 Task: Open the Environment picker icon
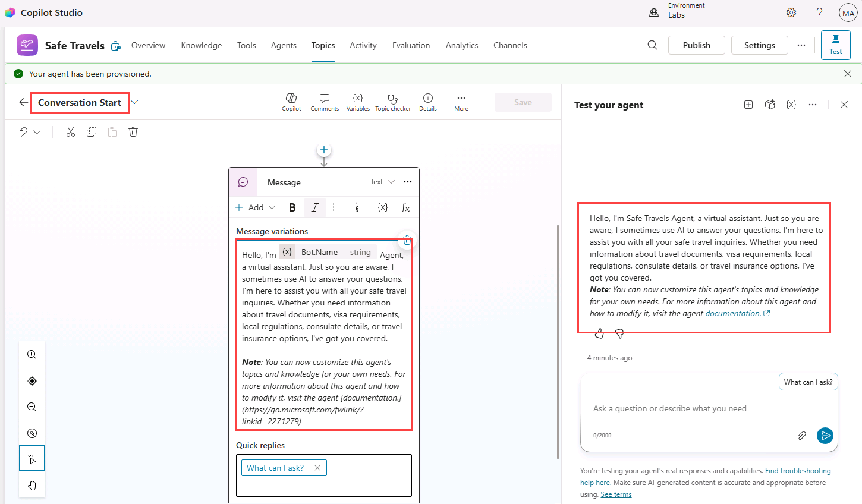click(x=654, y=12)
